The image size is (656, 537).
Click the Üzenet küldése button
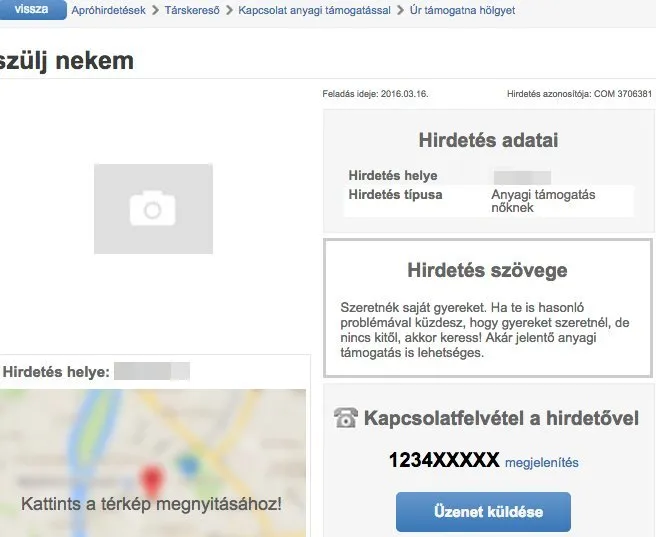click(484, 512)
